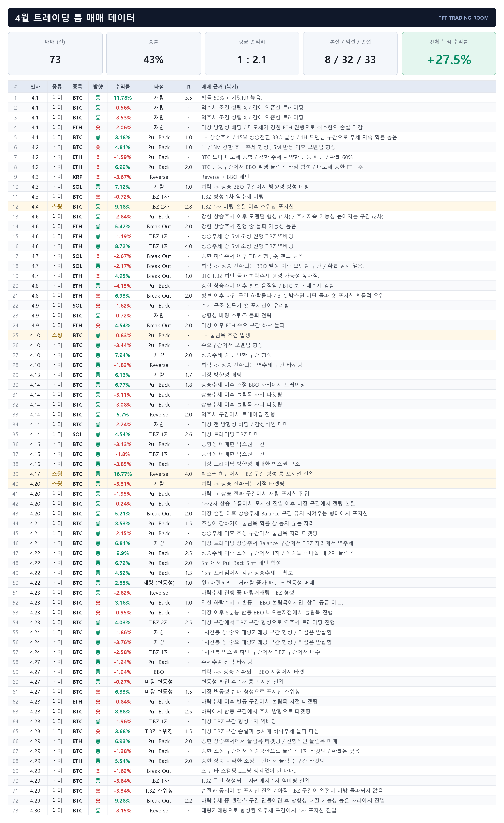Click the 9.28% return cell
The height and width of the screenshot is (823, 504).
[123, 801]
